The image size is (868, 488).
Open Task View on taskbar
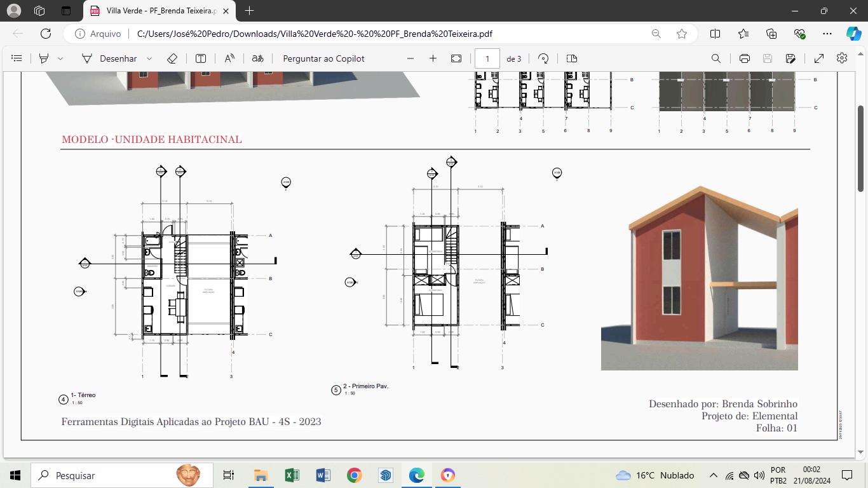pyautogui.click(x=229, y=475)
